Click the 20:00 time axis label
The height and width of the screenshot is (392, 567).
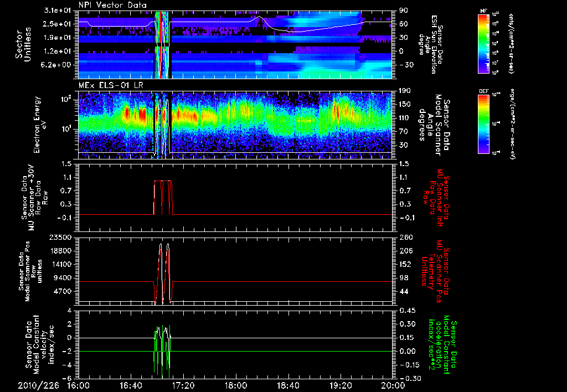click(392, 385)
